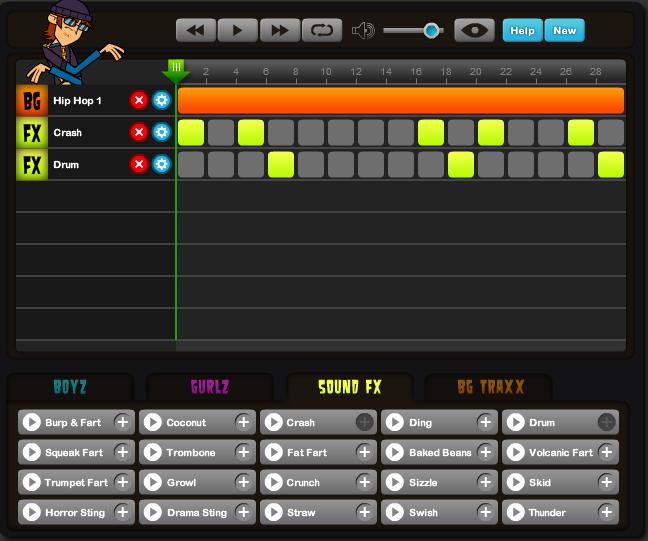Click the green playhead marker
Screen dimensions: 648x541
coord(176,71)
